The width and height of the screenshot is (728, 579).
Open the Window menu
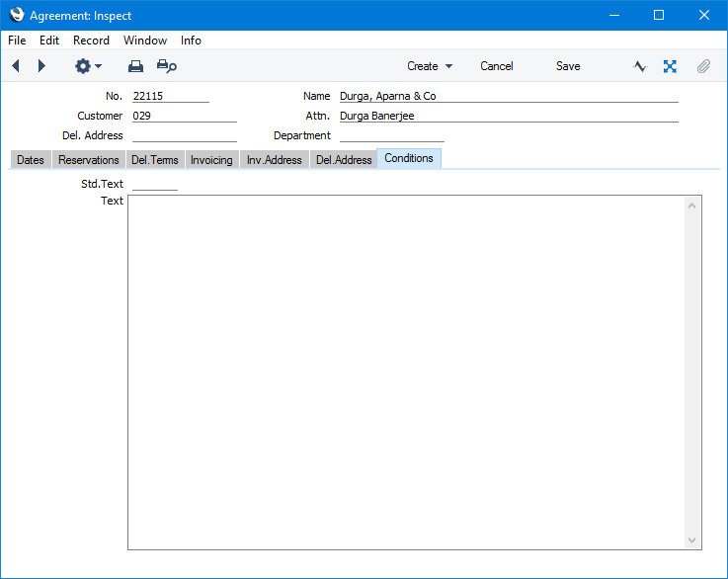(x=145, y=41)
